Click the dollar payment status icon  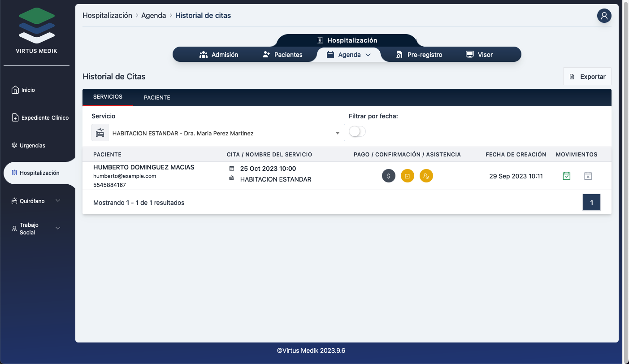click(x=389, y=176)
